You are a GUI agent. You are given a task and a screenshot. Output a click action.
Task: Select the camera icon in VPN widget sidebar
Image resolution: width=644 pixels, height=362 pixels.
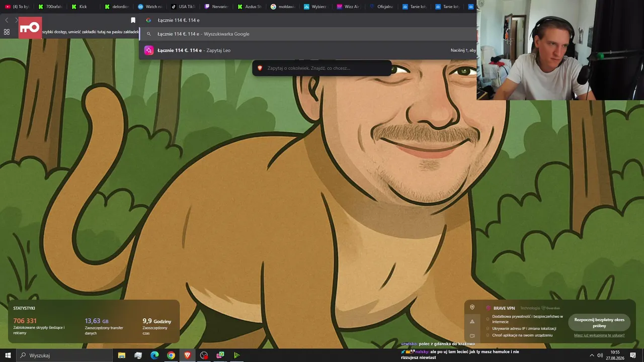pyautogui.click(x=472, y=335)
